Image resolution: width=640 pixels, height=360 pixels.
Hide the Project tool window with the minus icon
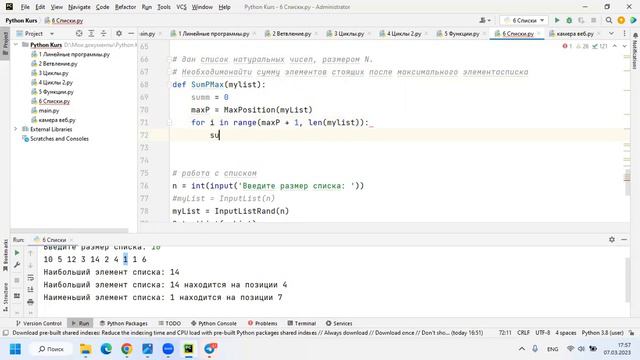tap(131, 33)
